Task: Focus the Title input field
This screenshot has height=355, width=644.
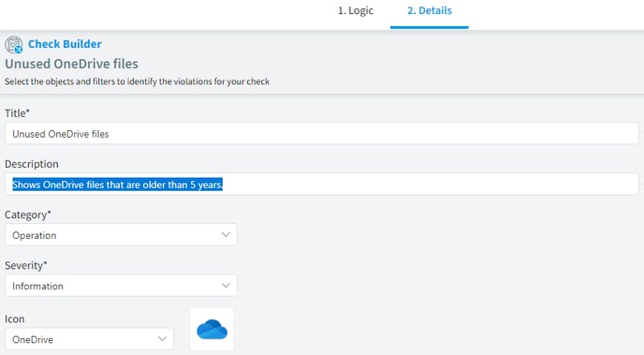Action: [x=322, y=134]
